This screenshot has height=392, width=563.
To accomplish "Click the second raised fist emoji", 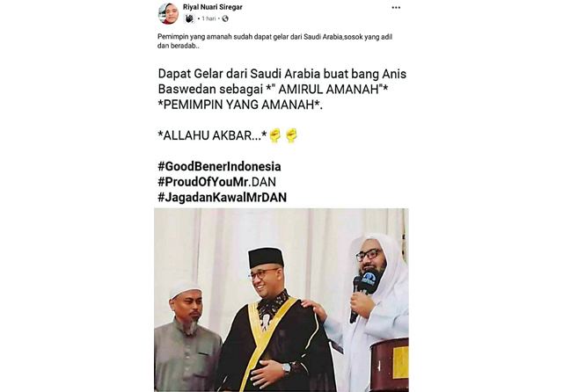I will coord(291,135).
